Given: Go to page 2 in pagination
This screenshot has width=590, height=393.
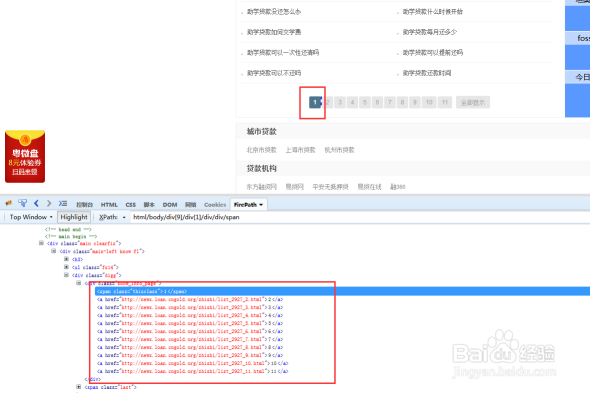Looking at the screenshot, I should click(x=328, y=102).
